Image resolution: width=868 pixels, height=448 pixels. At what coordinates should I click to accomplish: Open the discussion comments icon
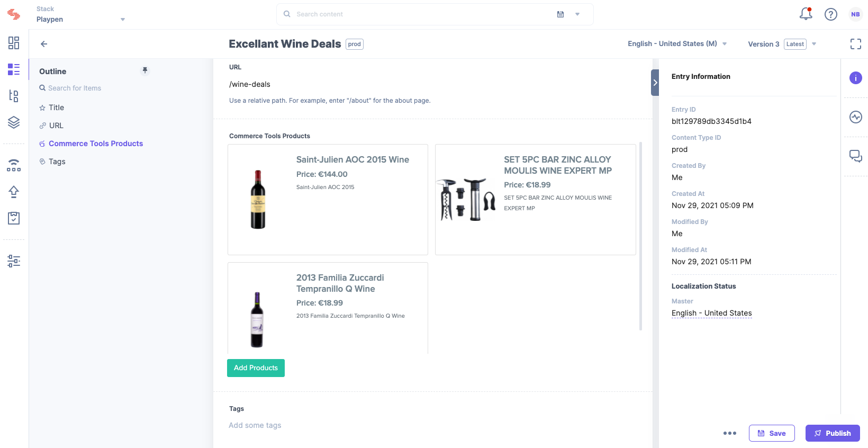coord(855,156)
